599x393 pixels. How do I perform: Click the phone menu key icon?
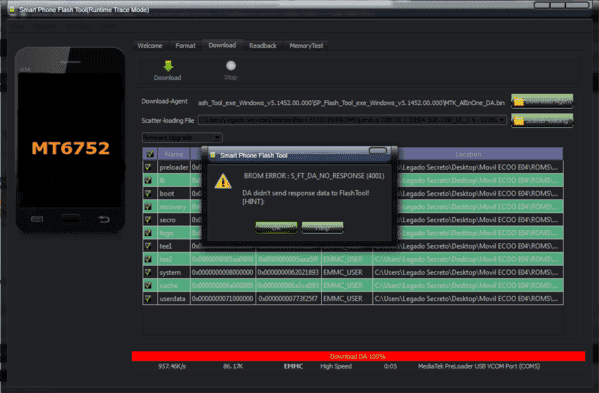[37, 219]
